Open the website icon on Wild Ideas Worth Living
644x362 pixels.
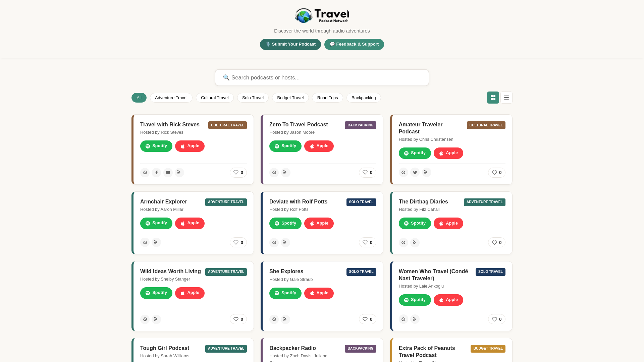coord(145,319)
